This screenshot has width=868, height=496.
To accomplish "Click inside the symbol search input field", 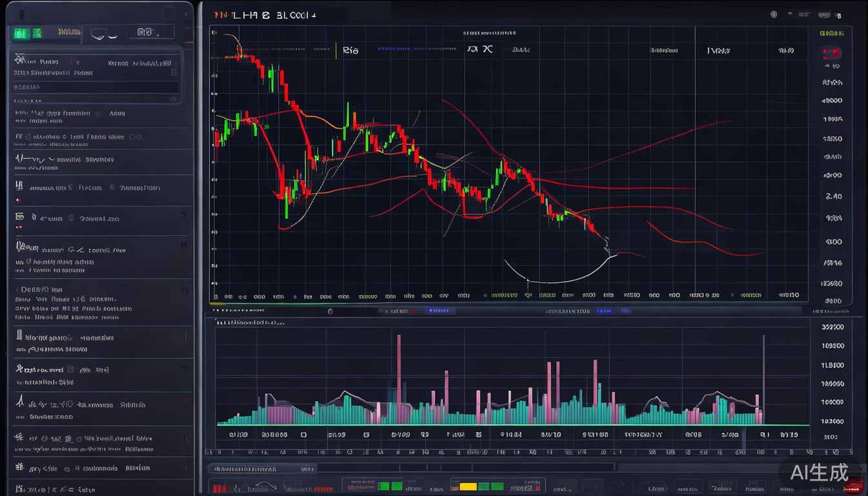I will (x=97, y=86).
